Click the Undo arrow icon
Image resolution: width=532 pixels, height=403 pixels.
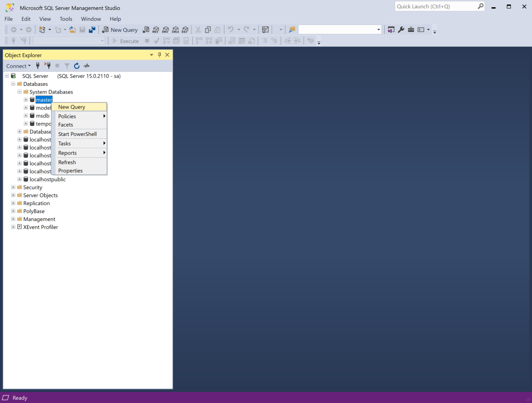coord(231,30)
